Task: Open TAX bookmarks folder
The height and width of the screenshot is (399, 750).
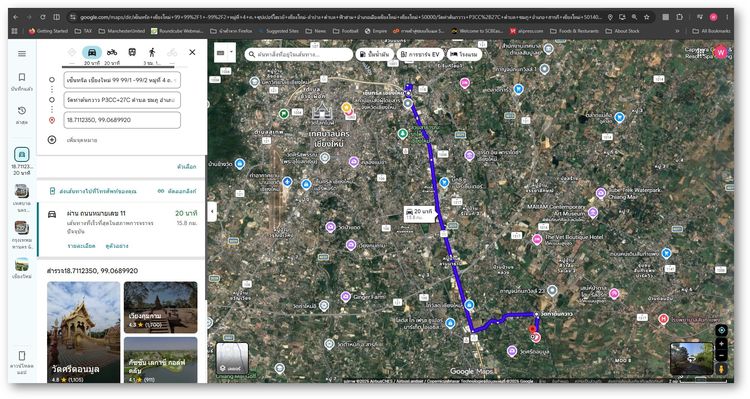Action: click(x=84, y=31)
